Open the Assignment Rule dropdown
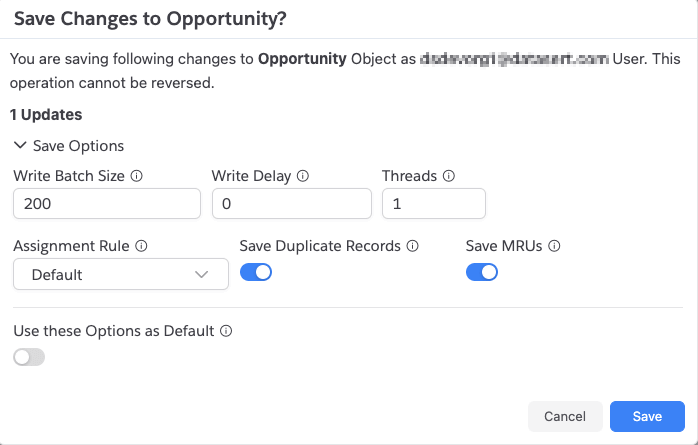This screenshot has height=445, width=698. tap(121, 275)
